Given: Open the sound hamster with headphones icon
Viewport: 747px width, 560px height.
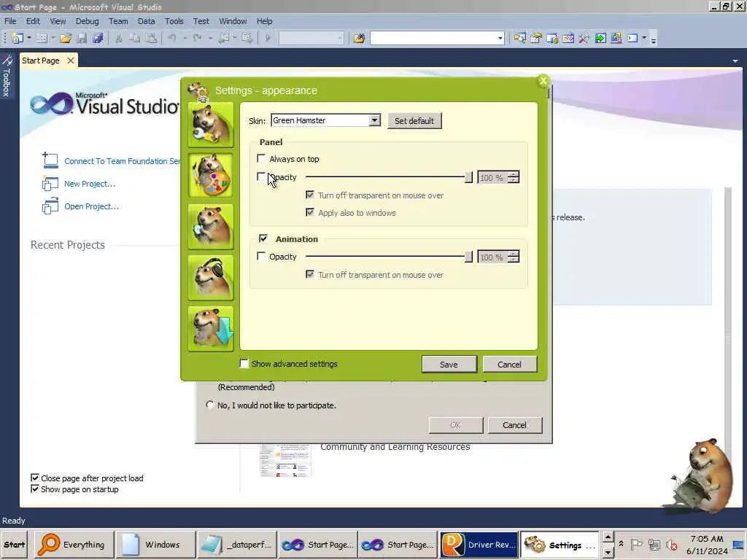Looking at the screenshot, I should point(211,278).
